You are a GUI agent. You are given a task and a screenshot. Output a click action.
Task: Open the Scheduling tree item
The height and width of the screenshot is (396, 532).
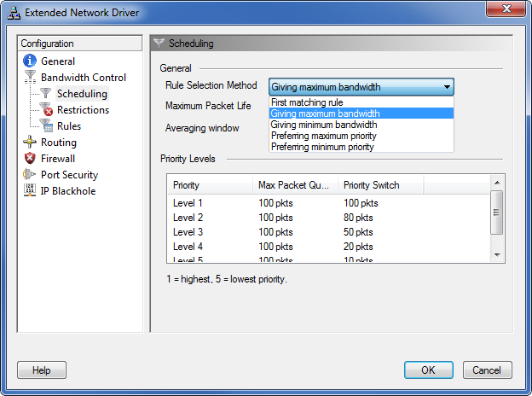coord(82,94)
